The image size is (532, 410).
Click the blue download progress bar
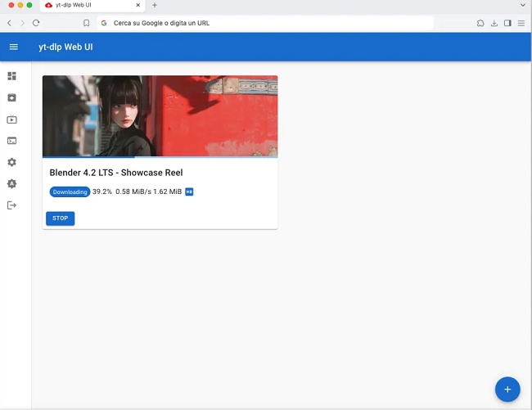click(88, 156)
